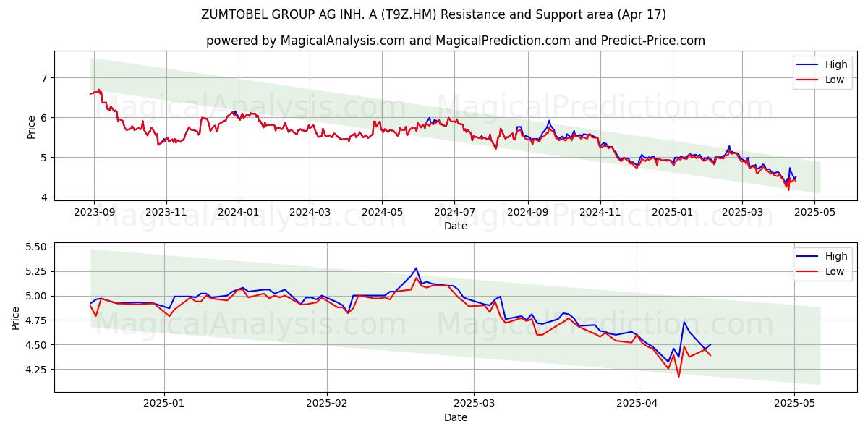Screen dimensions: 868x434
Task: Click the '2024-09' x-axis label in the top chart
Action: coord(527,213)
